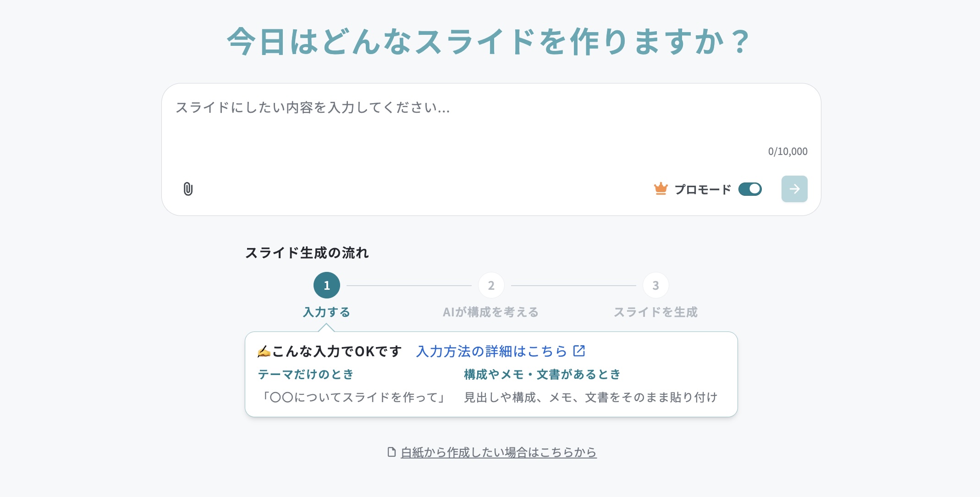Select step 1 circle in flow
Screen dimensions: 980x497
(327, 285)
